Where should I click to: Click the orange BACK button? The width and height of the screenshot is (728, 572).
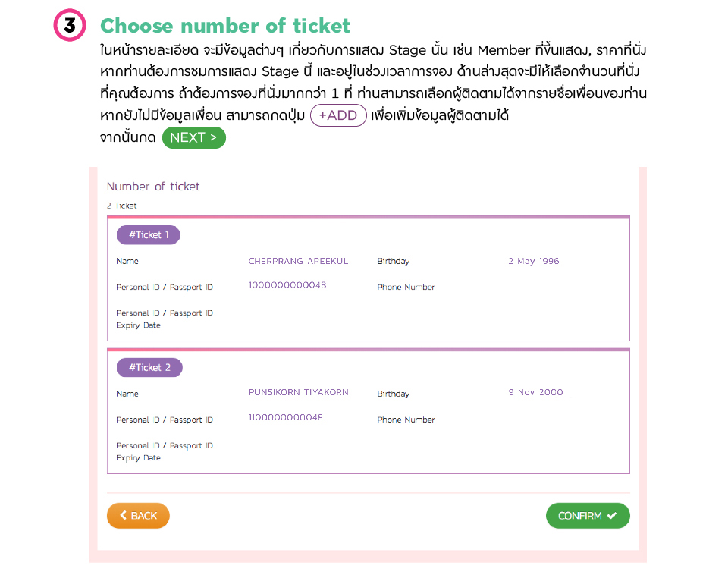tap(138, 516)
